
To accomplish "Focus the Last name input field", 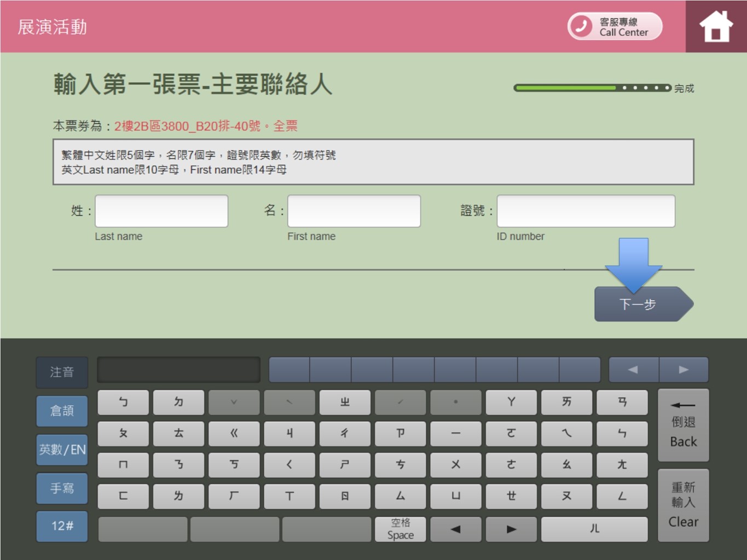I will [161, 211].
